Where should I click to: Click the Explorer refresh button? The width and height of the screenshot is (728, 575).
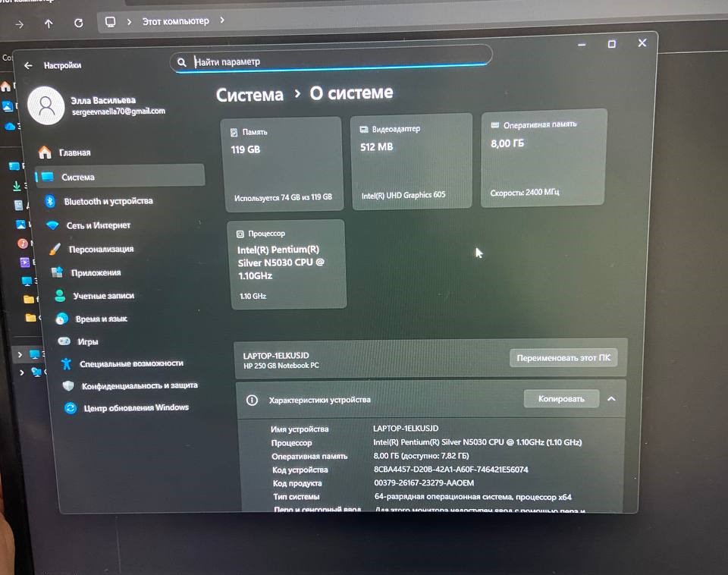tap(78, 23)
